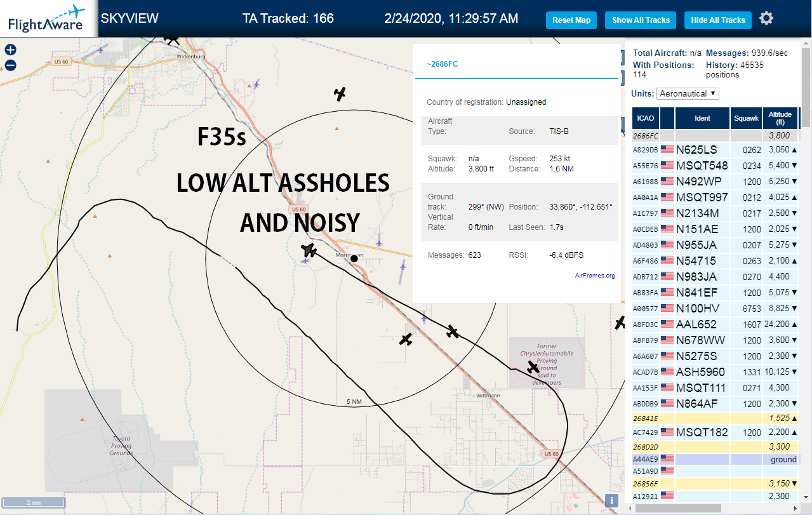The image size is (812, 515).
Task: Open the Units dropdown showing Aeronautical
Action: 688,93
